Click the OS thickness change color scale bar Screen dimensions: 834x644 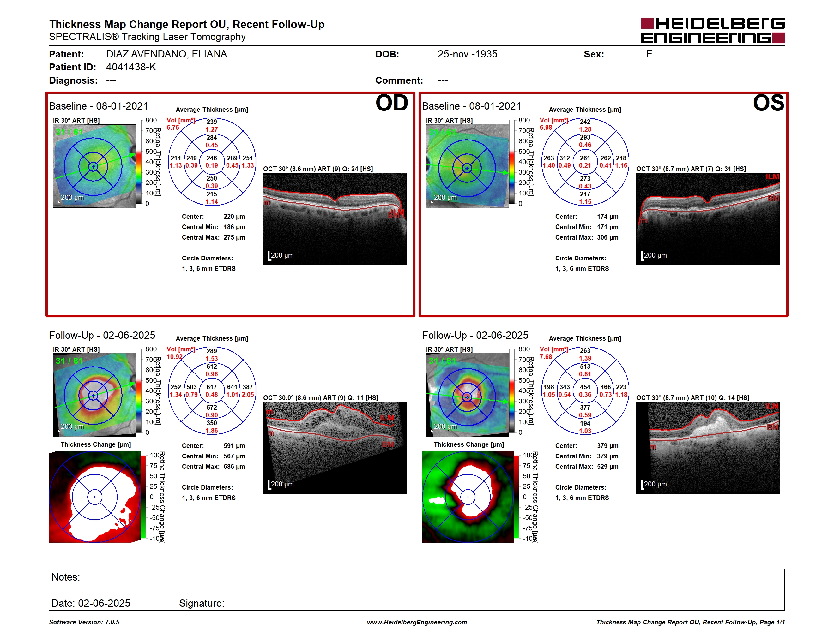click(x=516, y=497)
